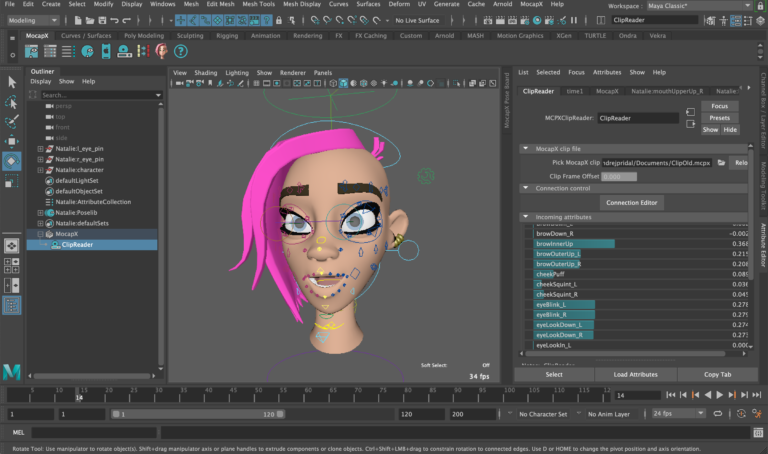Select the Lasso tool
The height and width of the screenshot is (454, 768).
click(11, 102)
